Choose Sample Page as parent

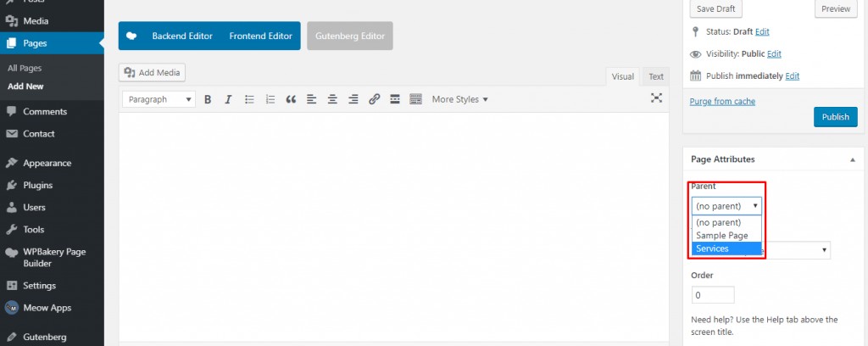point(726,235)
